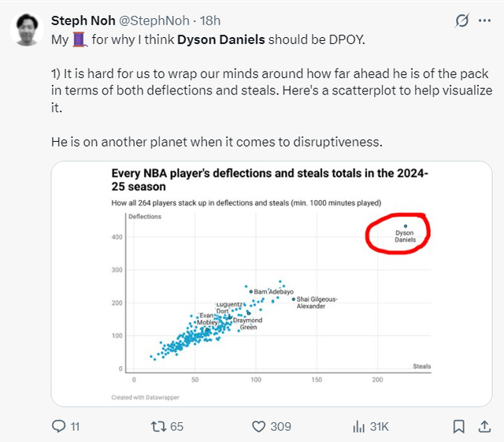The height and width of the screenshot is (442, 504).
Task: Click the 11 replies count
Action: pos(75,426)
